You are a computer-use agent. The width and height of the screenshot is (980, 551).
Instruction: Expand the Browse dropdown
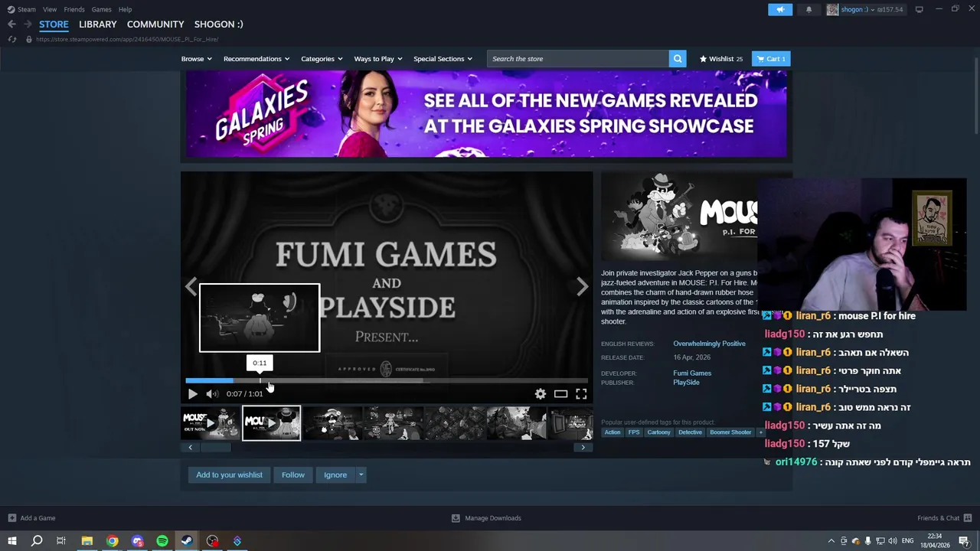coord(197,59)
